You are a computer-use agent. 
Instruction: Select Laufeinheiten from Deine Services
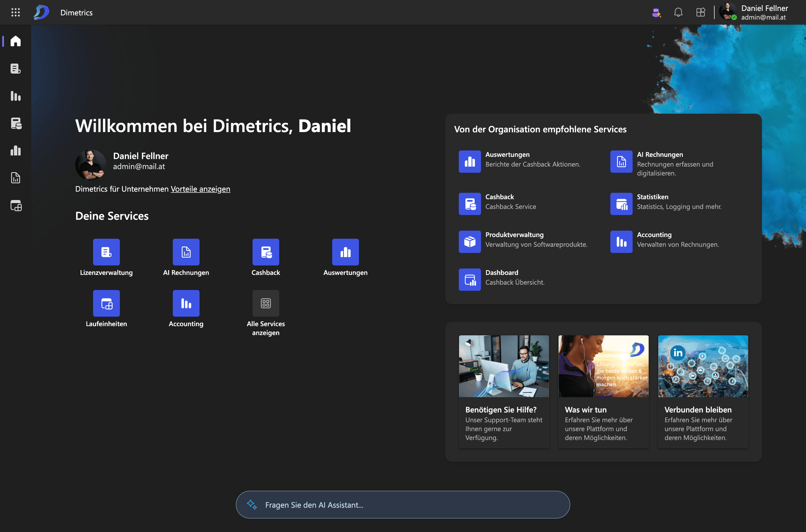click(106, 303)
